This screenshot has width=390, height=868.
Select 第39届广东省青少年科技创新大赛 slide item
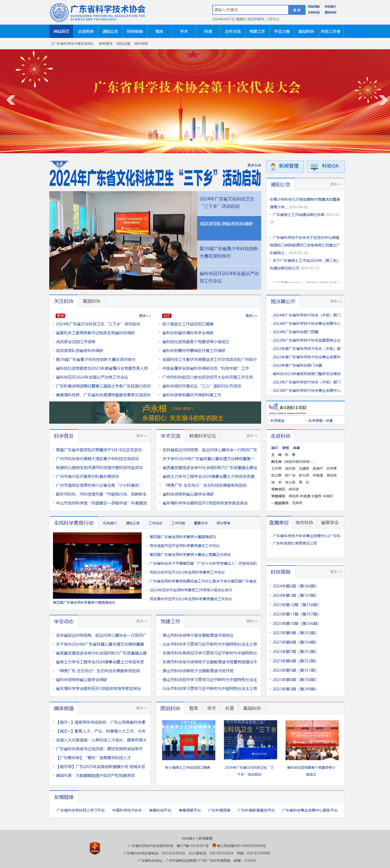(x=229, y=253)
